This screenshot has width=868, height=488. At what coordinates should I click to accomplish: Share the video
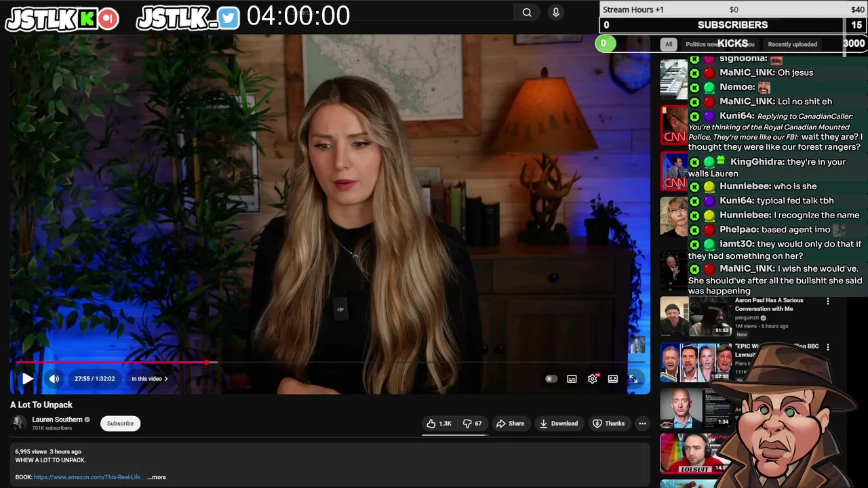point(510,424)
